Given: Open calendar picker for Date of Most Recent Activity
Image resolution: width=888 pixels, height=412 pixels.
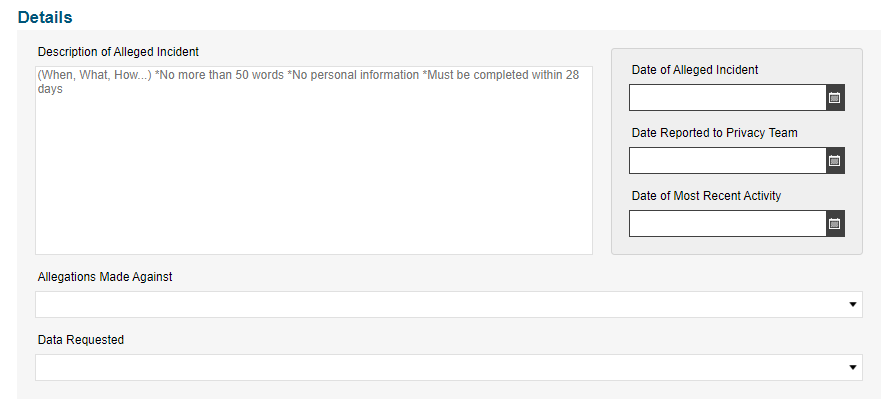Looking at the screenshot, I should coord(835,223).
